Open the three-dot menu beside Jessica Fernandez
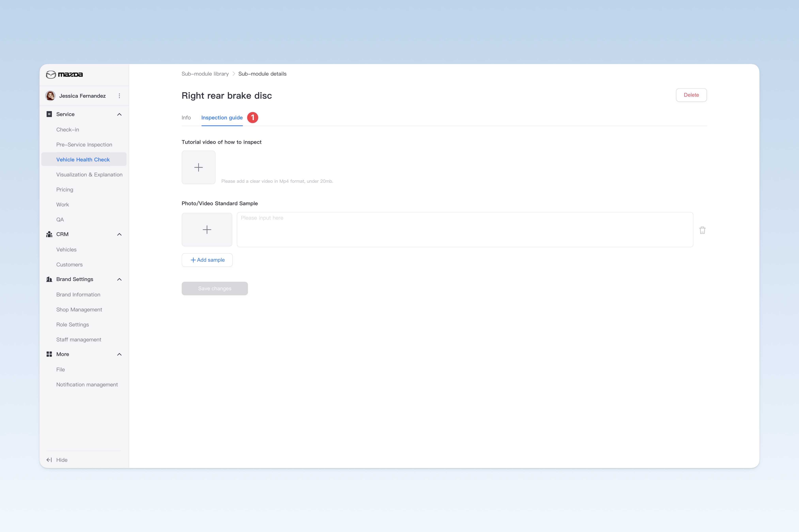The height and width of the screenshot is (532, 799). coord(119,96)
